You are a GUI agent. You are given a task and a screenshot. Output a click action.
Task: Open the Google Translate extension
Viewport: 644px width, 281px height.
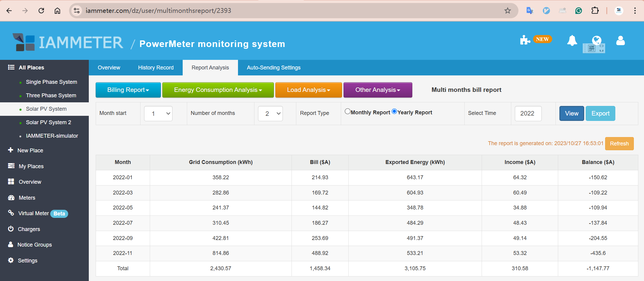click(x=529, y=11)
